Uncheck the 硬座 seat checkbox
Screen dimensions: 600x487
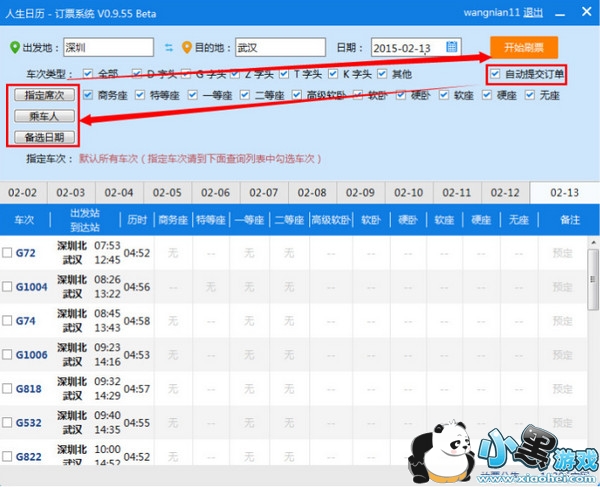tap(487, 95)
